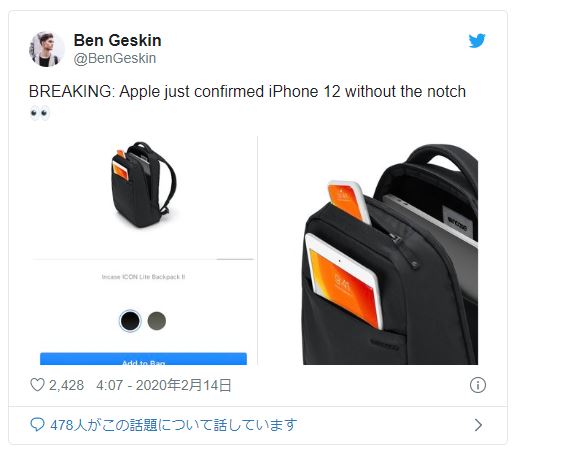Visit the @BenGeskin handle link
This screenshot has width=583, height=469.
115,58
